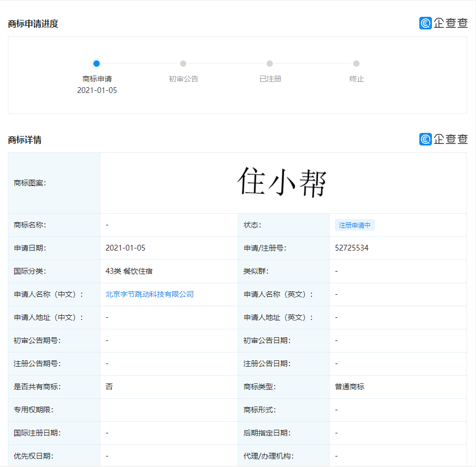This screenshot has width=476, height=467.
Task: Click the 商标名称 row label
Action: pos(30,225)
